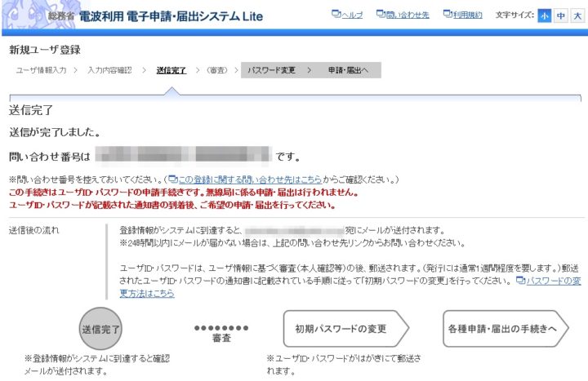Select the 入力内容確認 breadcrumb step
This screenshot has height=381, width=588.
(x=109, y=71)
